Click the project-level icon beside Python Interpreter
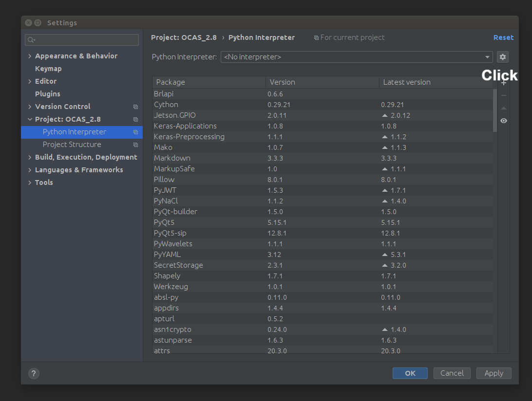 pyautogui.click(x=136, y=132)
